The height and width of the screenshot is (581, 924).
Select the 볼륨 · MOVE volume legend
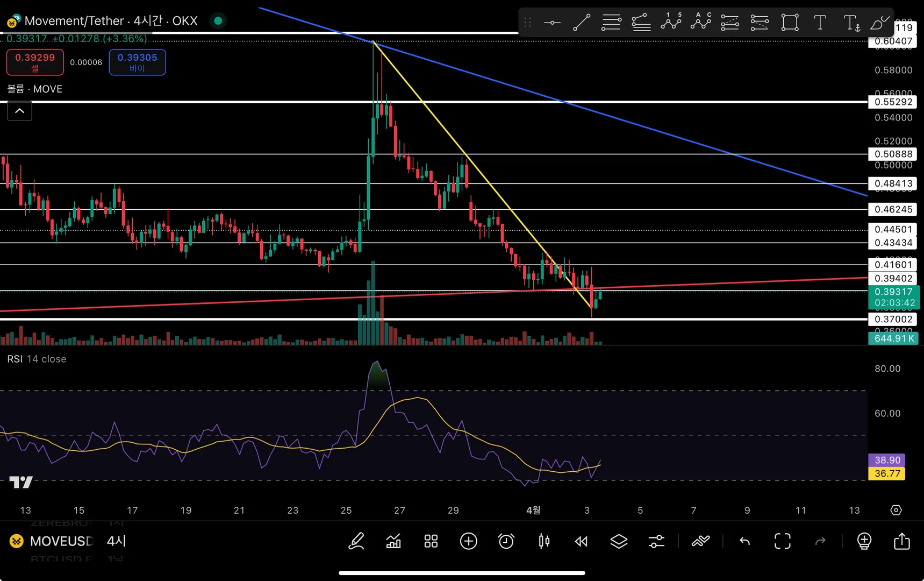(34, 89)
